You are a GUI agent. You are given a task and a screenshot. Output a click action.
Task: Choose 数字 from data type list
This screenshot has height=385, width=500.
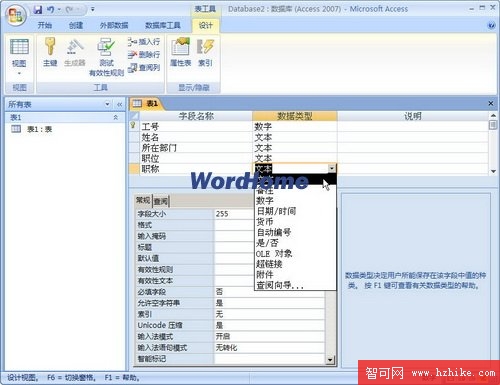click(295, 201)
